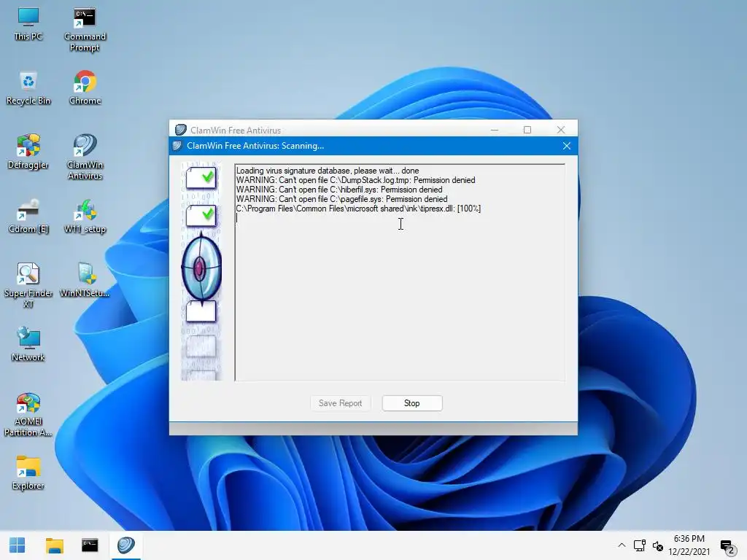The height and width of the screenshot is (560, 747).
Task: Click the DumpStack.log.tmp warning line
Action: coord(355,180)
